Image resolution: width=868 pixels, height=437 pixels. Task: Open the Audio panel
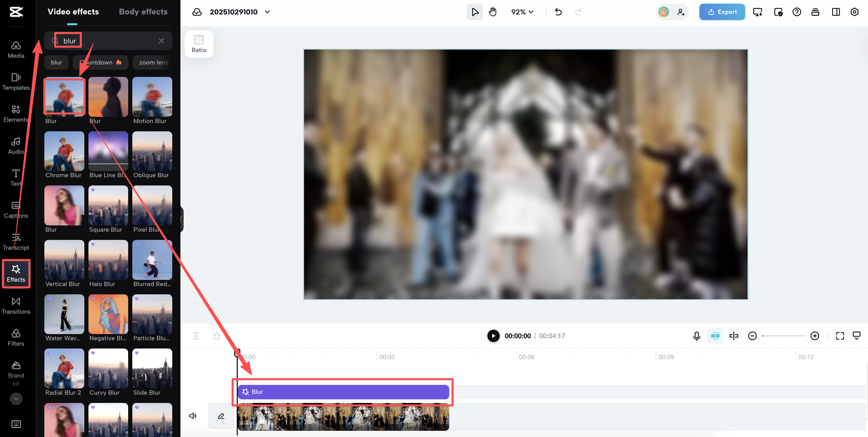[15, 145]
